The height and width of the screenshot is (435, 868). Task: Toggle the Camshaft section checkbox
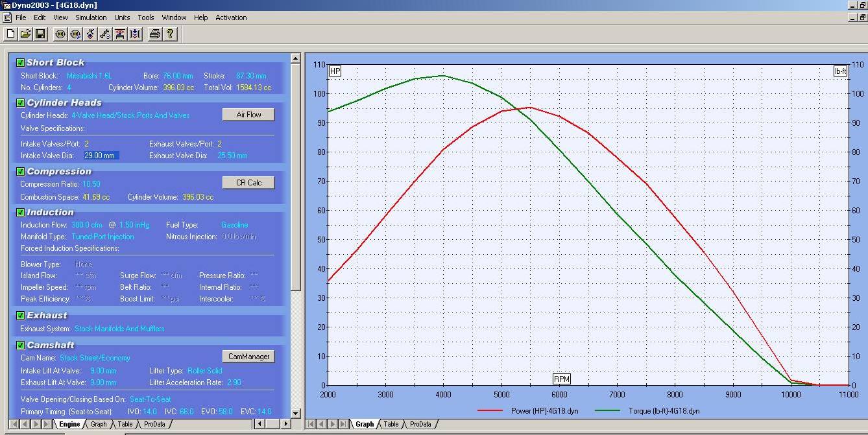pos(20,346)
